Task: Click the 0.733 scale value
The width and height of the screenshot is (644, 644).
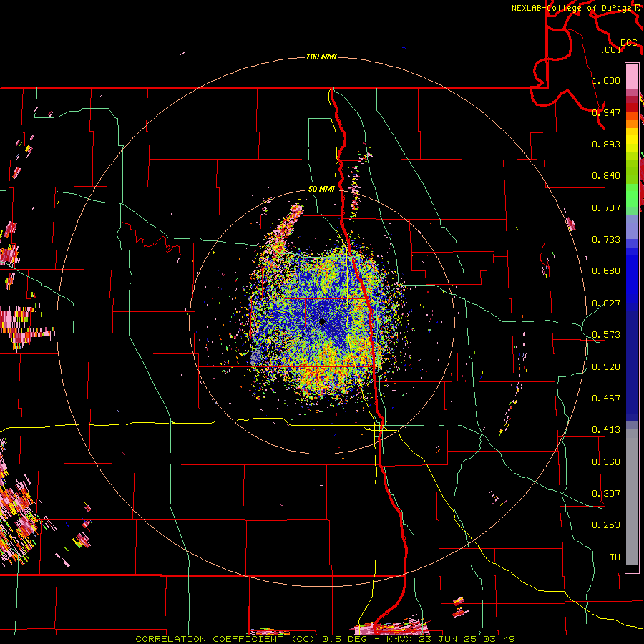Action: pos(606,240)
